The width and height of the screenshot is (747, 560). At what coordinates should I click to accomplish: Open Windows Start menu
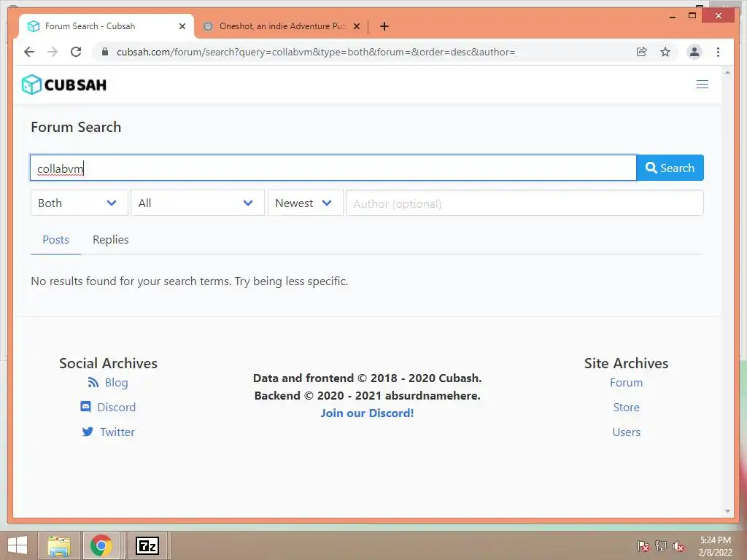(x=17, y=545)
